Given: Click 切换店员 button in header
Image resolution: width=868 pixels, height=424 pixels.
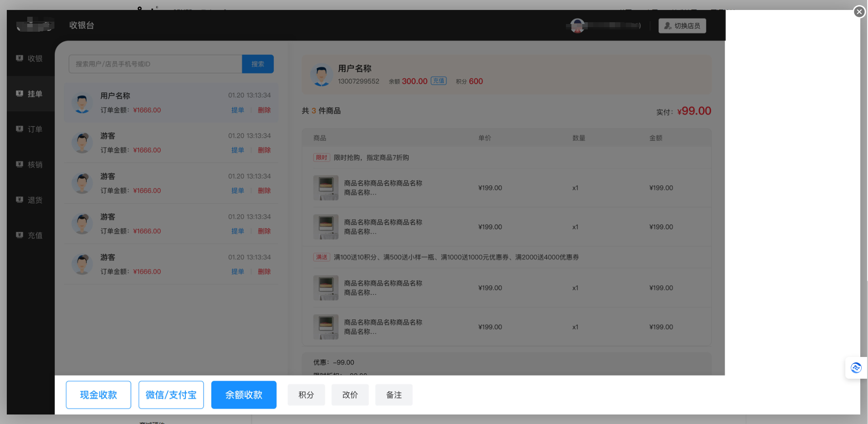Looking at the screenshot, I should pos(682,26).
